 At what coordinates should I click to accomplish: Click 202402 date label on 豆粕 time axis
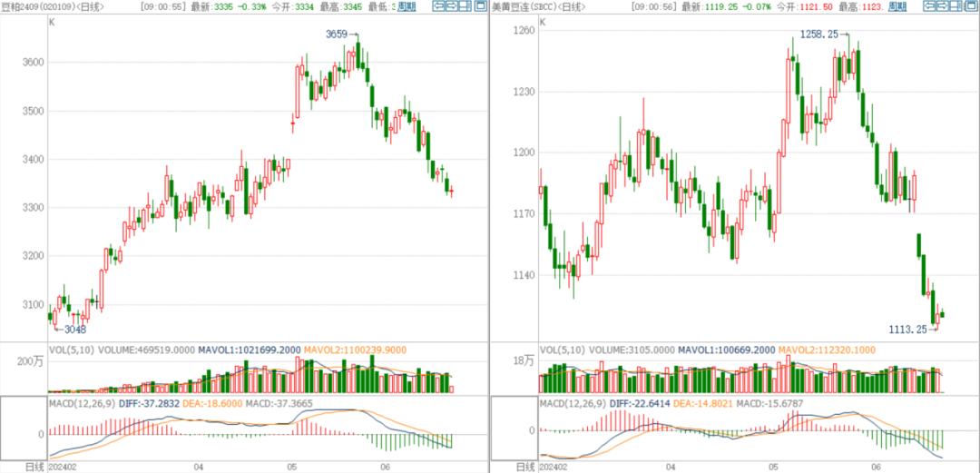point(64,467)
